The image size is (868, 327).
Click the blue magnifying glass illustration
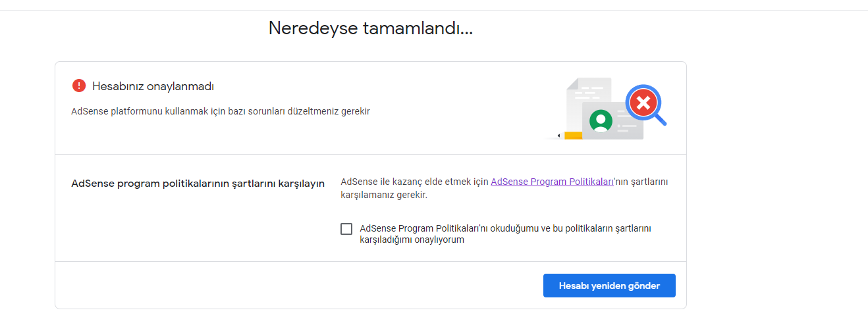pos(646,105)
